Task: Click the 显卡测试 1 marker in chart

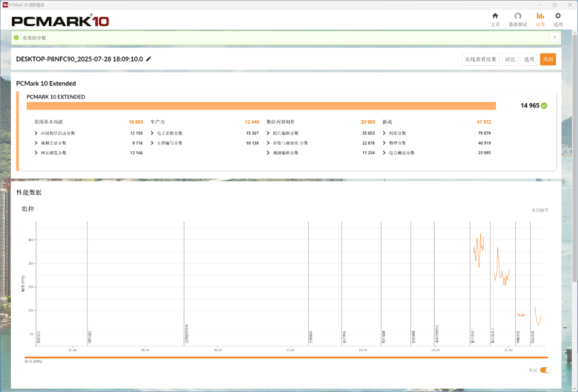Action: (x=472, y=335)
